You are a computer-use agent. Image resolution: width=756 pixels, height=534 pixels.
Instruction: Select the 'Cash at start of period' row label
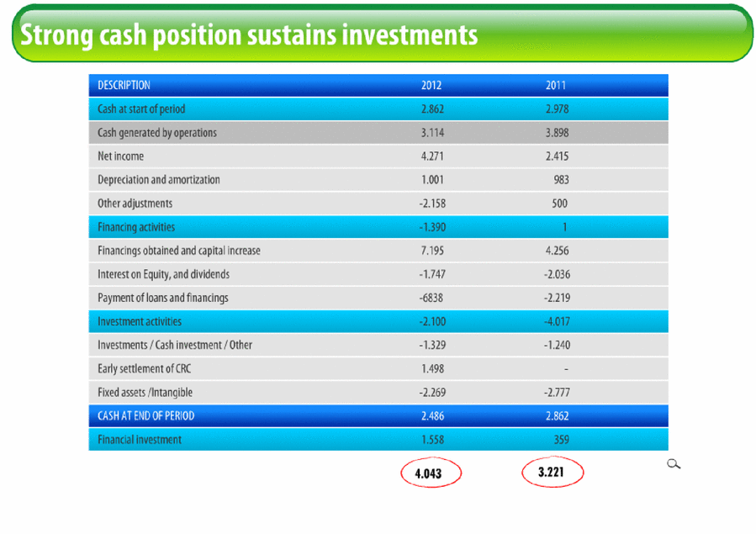pyautogui.click(x=141, y=109)
